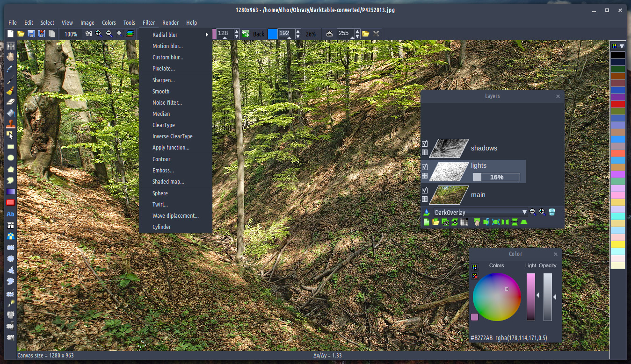Viewport: 631px width, 364px height.
Task: Swap the pen and back colors using the green arrows
Action: pyautogui.click(x=246, y=34)
